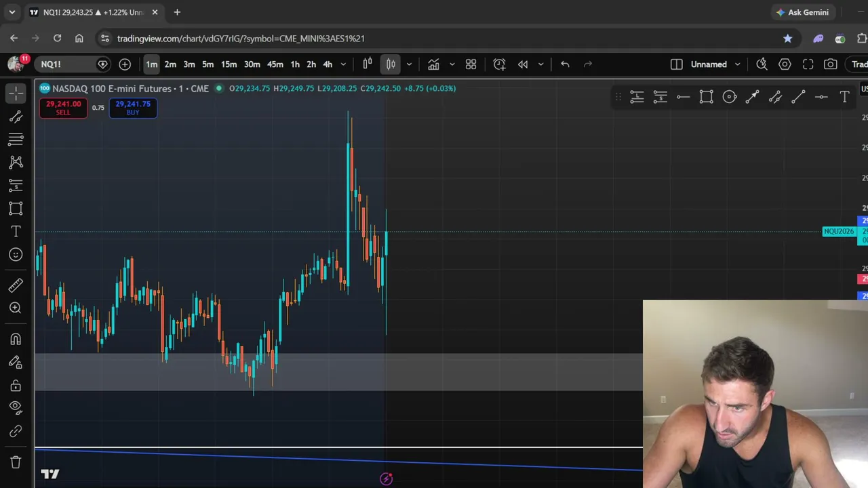Open the position forecasting tools in left sidebar
Viewport: 868px width, 488px height.
pyautogui.click(x=16, y=185)
